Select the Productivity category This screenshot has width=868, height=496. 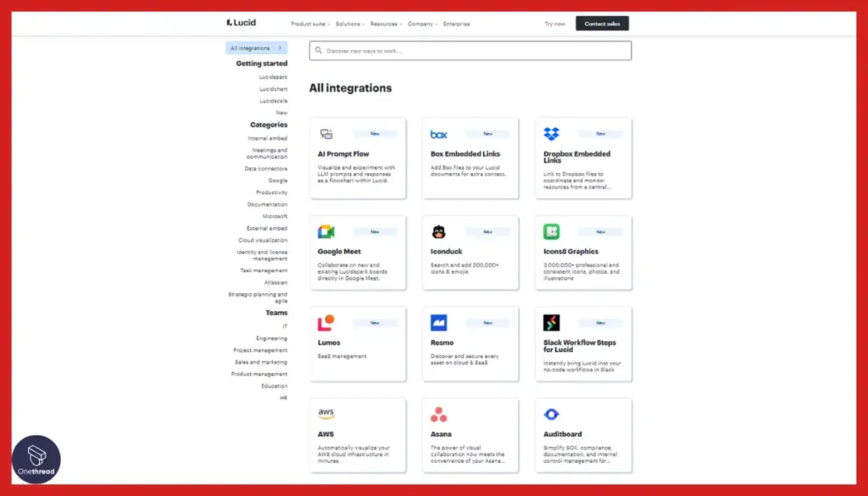[272, 192]
